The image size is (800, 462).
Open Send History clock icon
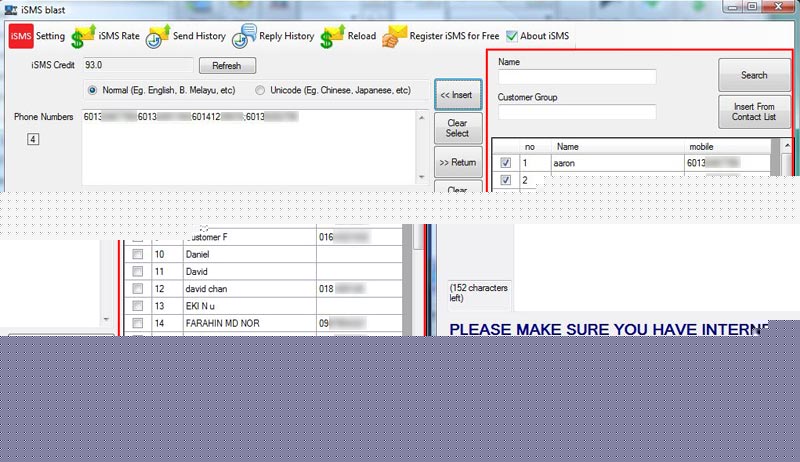tap(158, 37)
